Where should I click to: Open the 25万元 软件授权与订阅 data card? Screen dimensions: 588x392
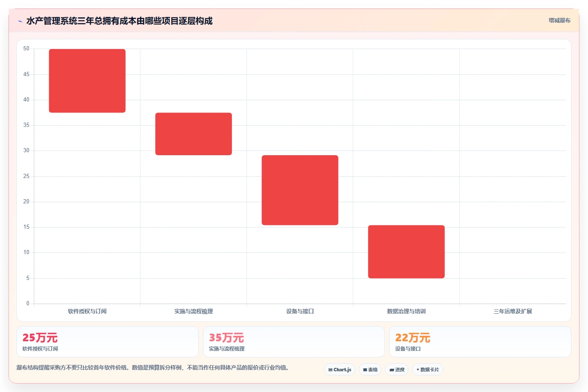[107, 342]
